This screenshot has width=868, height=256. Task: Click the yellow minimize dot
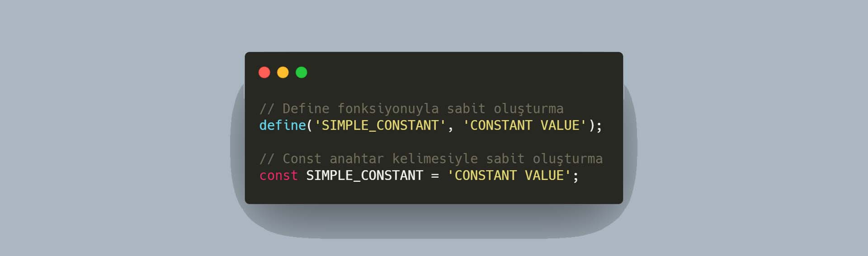click(283, 72)
